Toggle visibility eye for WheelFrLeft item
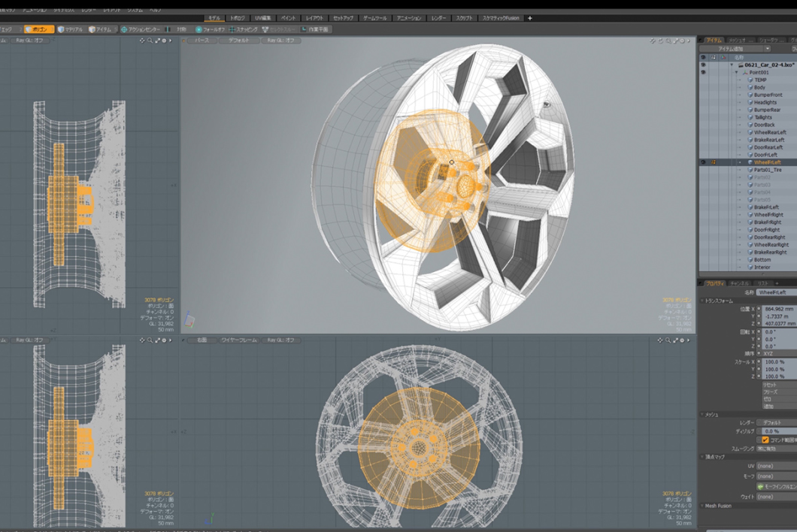 pos(703,162)
